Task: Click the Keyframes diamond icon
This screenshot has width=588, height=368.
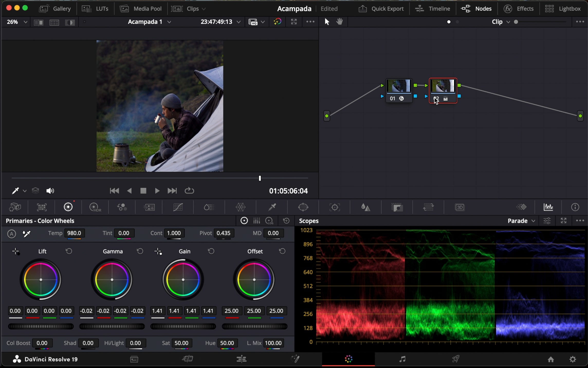Action: point(522,207)
